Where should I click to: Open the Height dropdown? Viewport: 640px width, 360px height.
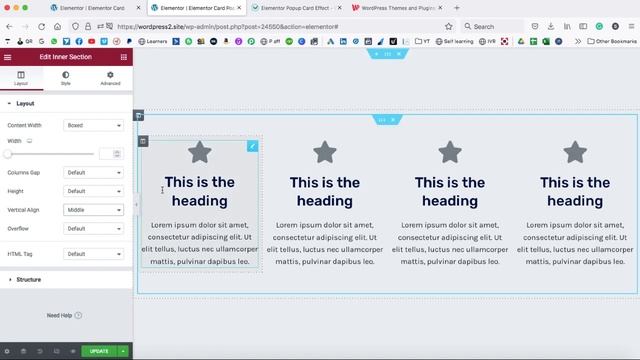93,191
